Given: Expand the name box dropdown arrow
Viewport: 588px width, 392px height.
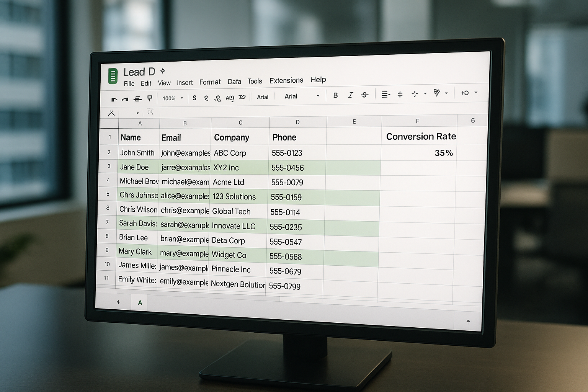Looking at the screenshot, I should 137,113.
